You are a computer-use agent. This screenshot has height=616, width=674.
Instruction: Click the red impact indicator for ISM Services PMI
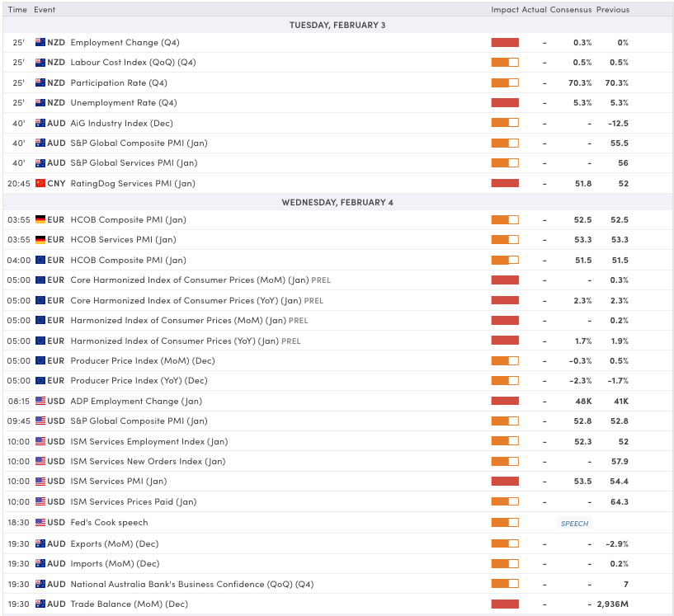tap(505, 481)
